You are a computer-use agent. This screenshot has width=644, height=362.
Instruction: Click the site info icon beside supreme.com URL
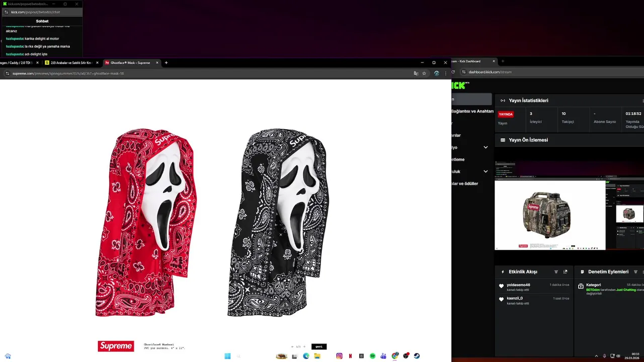coord(7,73)
